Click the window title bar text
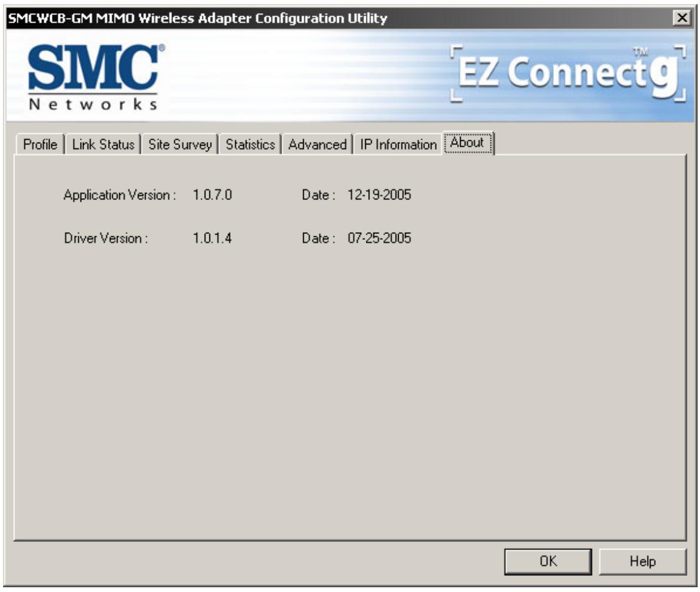Viewport: 700px width, 592px height. click(x=198, y=18)
